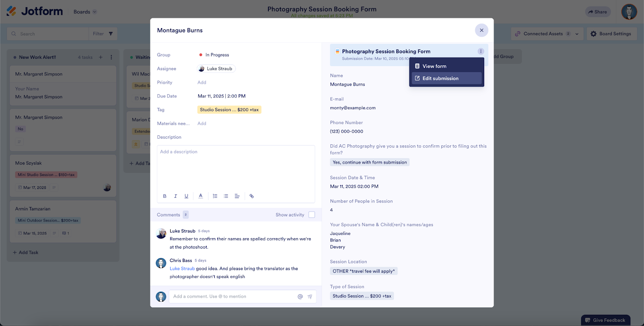Image resolution: width=644 pixels, height=326 pixels.
Task: Click the @ mention icon
Action: pyautogui.click(x=300, y=297)
